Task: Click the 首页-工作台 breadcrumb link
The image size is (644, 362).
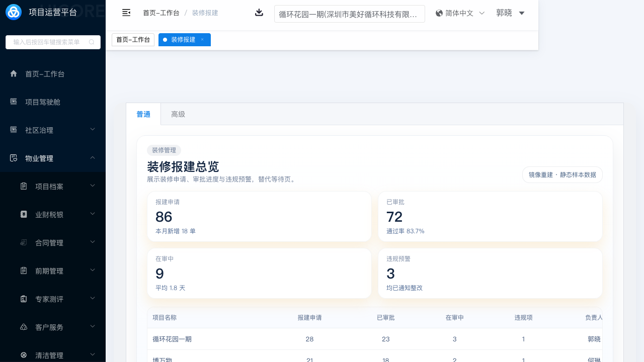Action: 161,13
